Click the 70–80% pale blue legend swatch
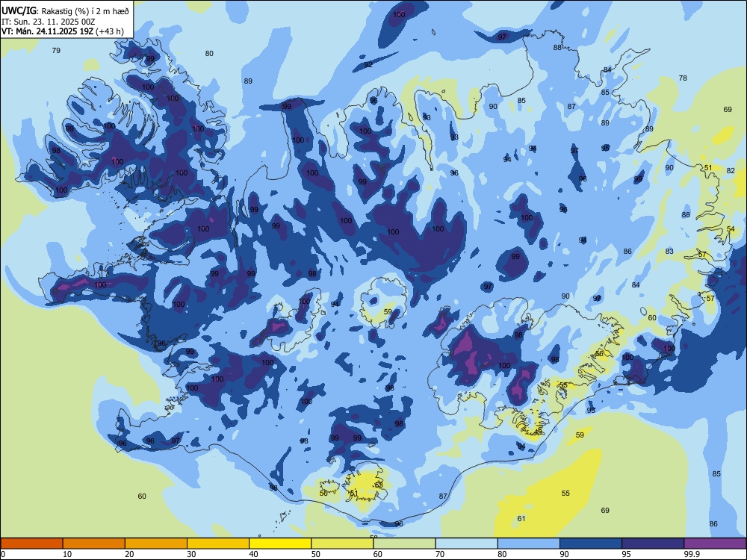The height and width of the screenshot is (560, 747). pyautogui.click(x=466, y=544)
